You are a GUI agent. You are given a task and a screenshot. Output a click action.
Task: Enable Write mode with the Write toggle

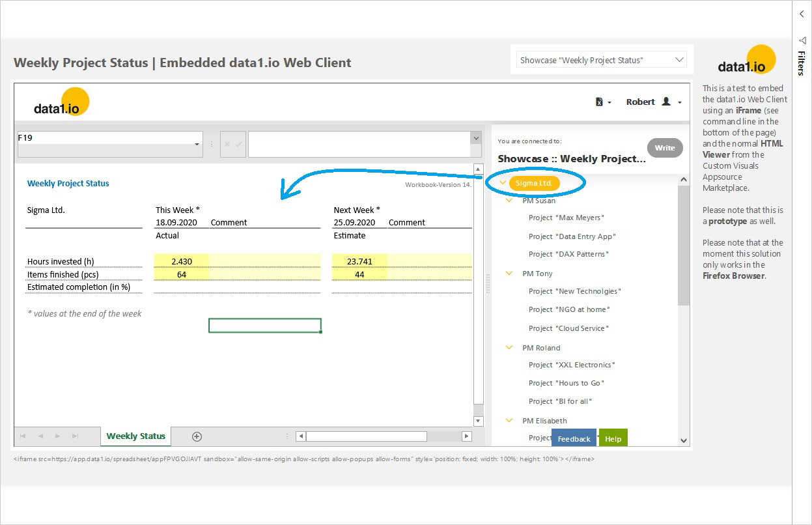tap(665, 148)
